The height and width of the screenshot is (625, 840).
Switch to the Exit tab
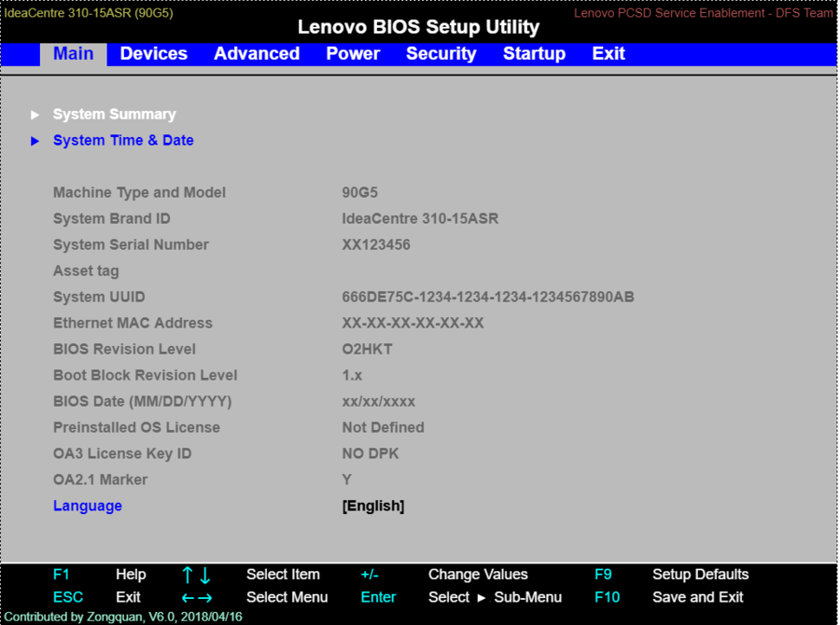pos(609,54)
